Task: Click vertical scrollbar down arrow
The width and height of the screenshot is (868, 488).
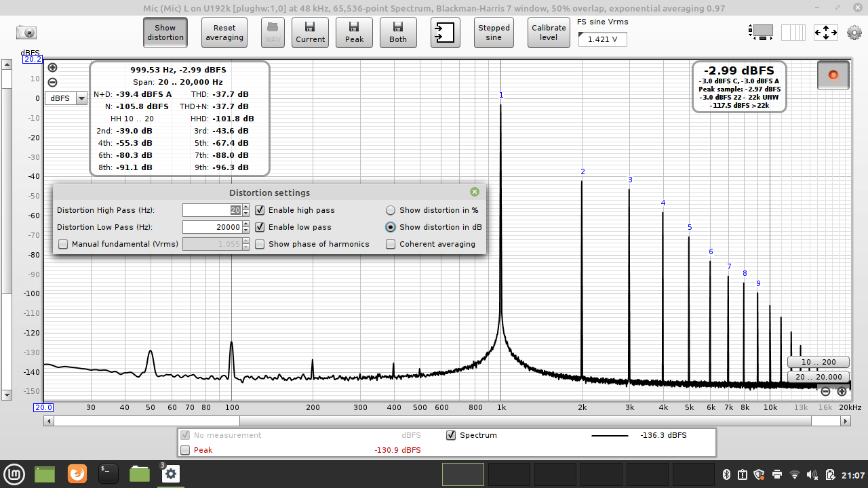Action: click(7, 394)
